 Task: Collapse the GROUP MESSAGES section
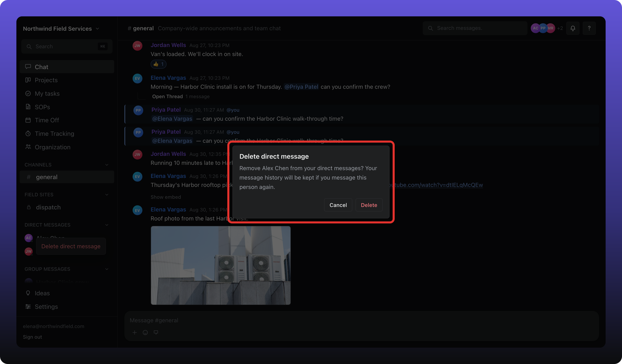point(107,269)
